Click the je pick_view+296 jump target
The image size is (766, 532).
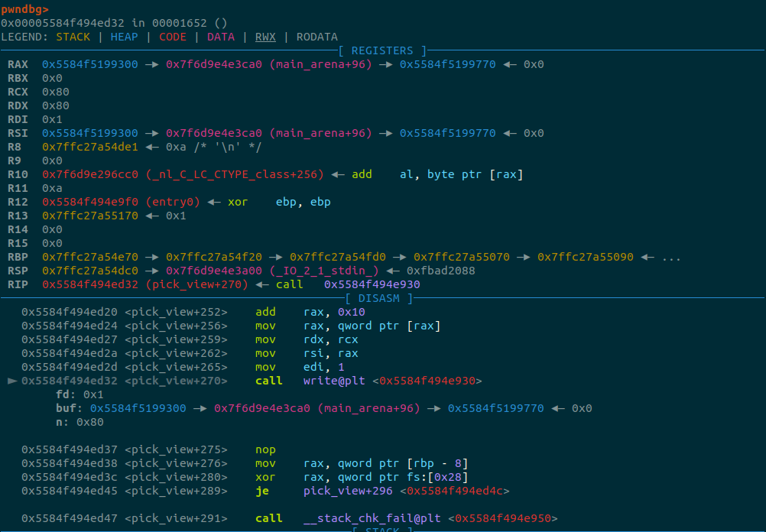(348, 491)
